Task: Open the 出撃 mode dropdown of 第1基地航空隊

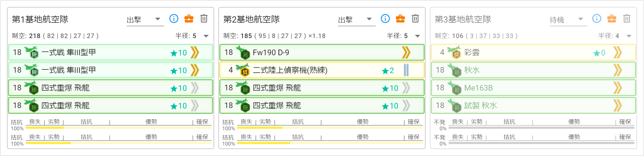Action: tap(145, 19)
